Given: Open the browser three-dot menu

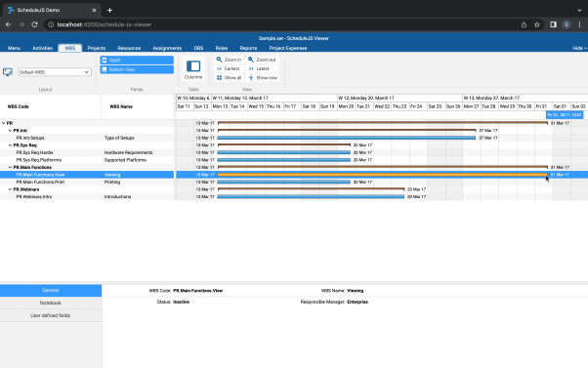Looking at the screenshot, I should [579, 24].
